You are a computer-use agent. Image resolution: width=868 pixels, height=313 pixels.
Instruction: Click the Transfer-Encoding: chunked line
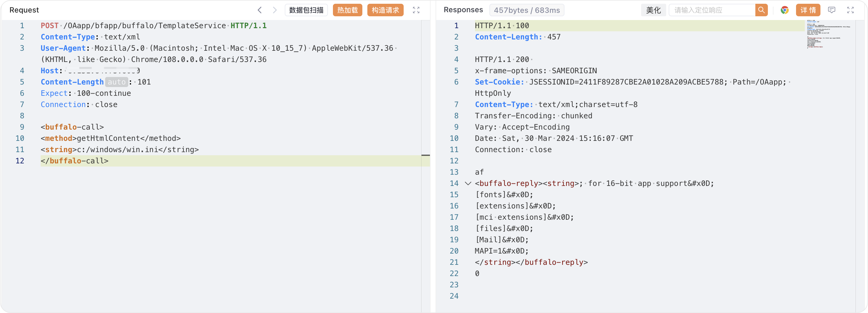pyautogui.click(x=534, y=116)
